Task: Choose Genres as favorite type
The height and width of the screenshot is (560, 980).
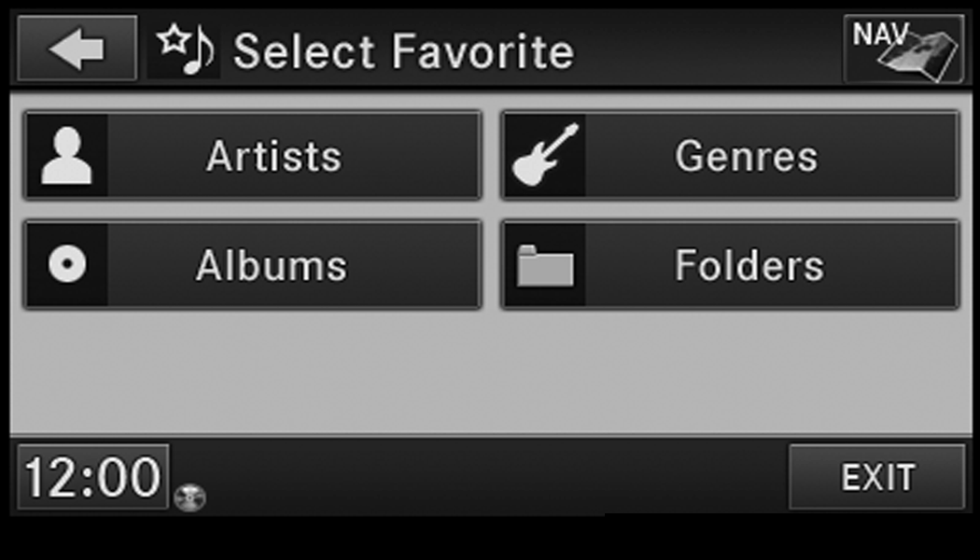Action: (747, 156)
